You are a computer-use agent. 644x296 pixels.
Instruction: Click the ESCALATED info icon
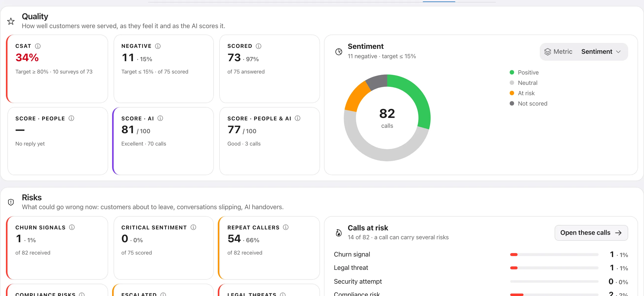point(163,294)
